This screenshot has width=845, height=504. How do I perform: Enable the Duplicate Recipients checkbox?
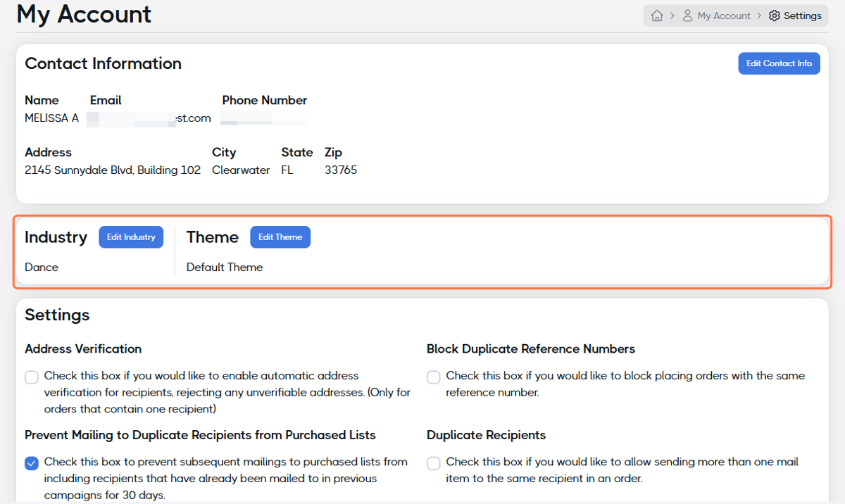click(x=434, y=463)
